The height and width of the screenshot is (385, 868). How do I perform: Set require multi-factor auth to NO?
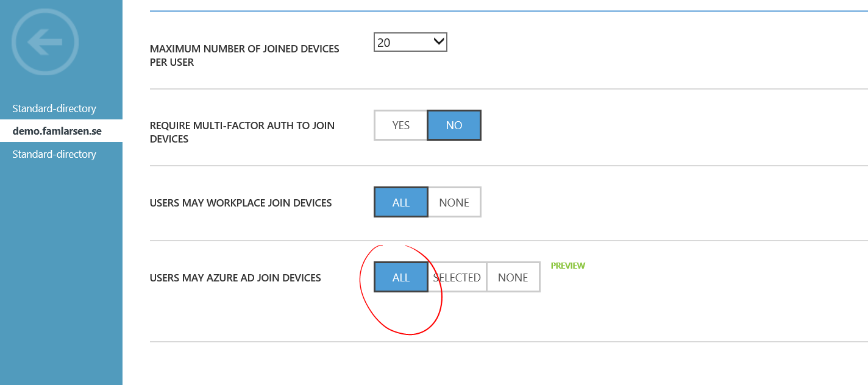coord(454,125)
